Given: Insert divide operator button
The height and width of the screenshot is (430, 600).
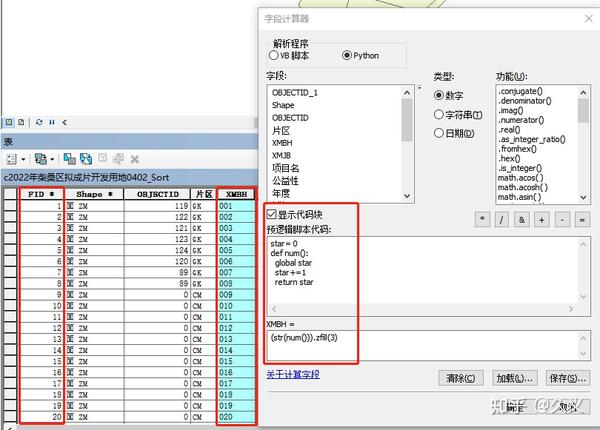Looking at the screenshot, I should tap(502, 220).
